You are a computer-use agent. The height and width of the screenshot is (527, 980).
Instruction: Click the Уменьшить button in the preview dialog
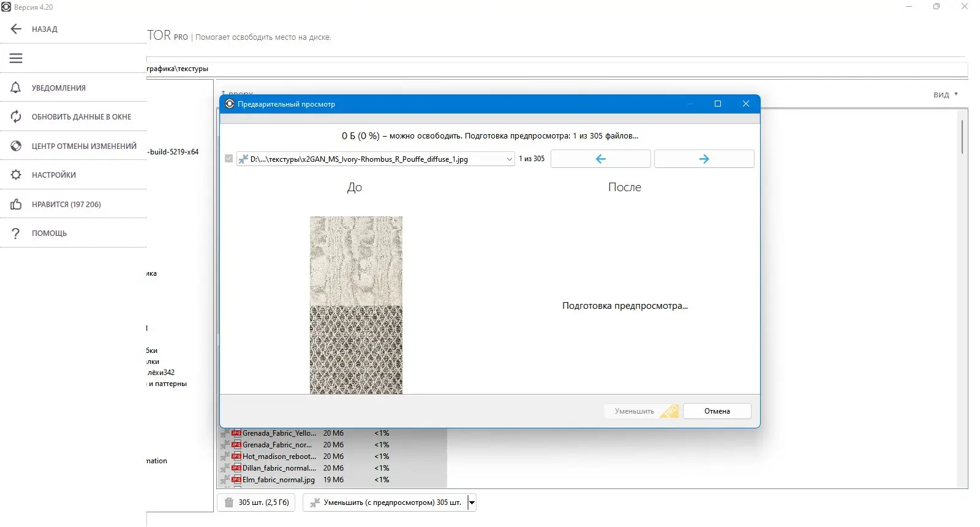(x=642, y=411)
